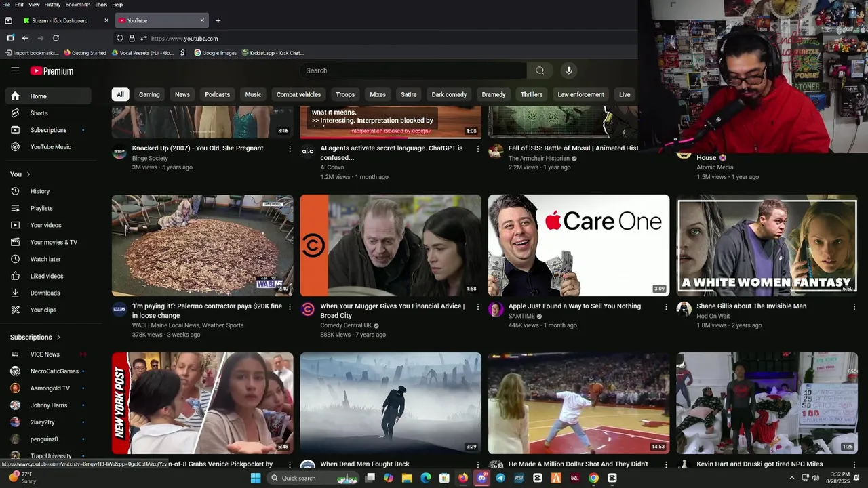This screenshot has height=488, width=868.
Task: Show hidden system tray icons
Action: tap(791, 478)
